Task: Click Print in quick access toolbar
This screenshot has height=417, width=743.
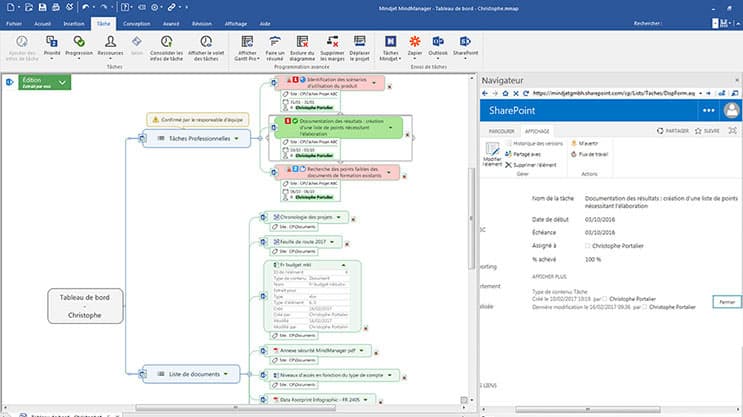Action: pyautogui.click(x=55, y=7)
